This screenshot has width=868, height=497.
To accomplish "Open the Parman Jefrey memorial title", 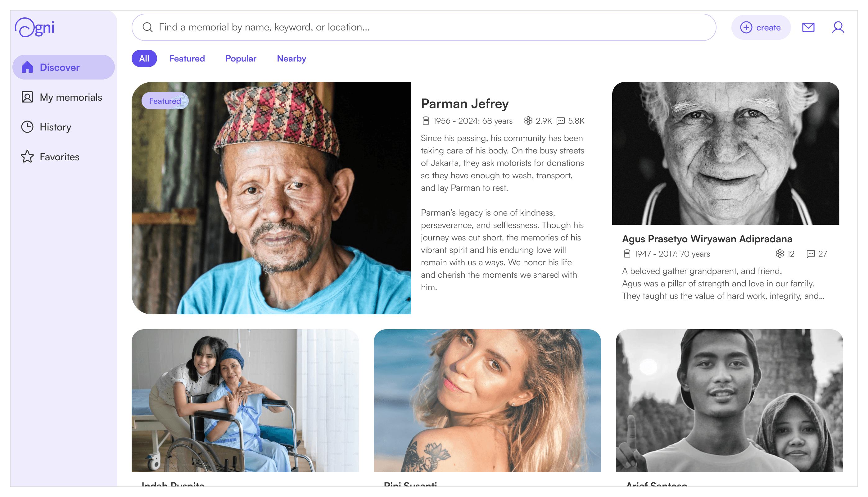I will 464,103.
